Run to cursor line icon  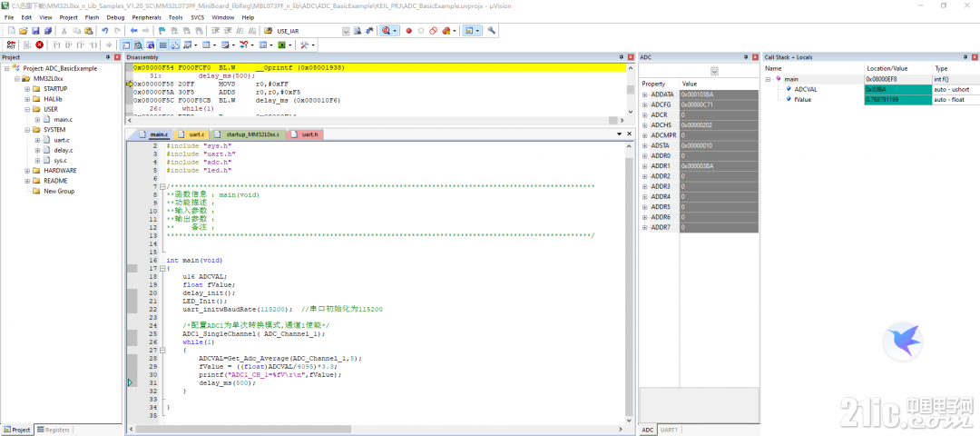93,45
